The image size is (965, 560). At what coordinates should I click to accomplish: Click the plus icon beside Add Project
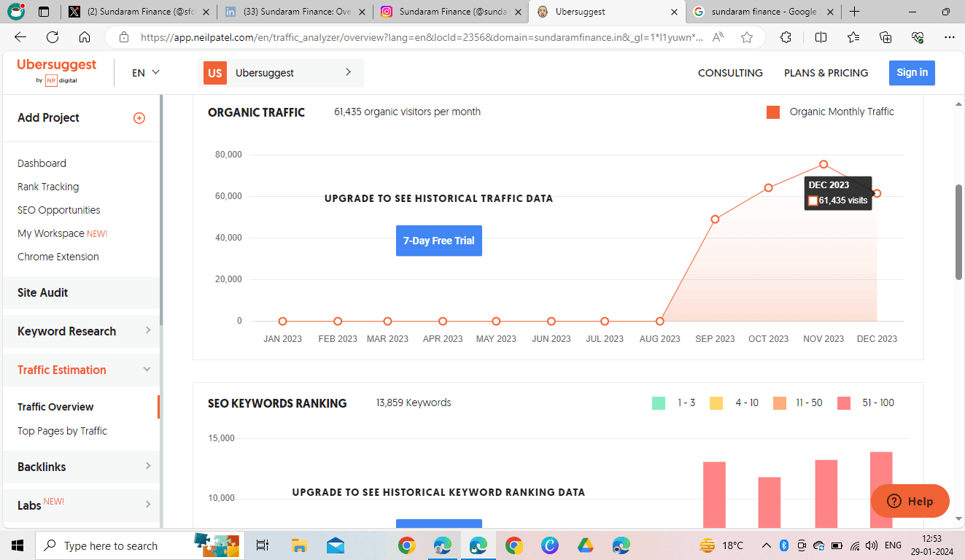tap(139, 118)
